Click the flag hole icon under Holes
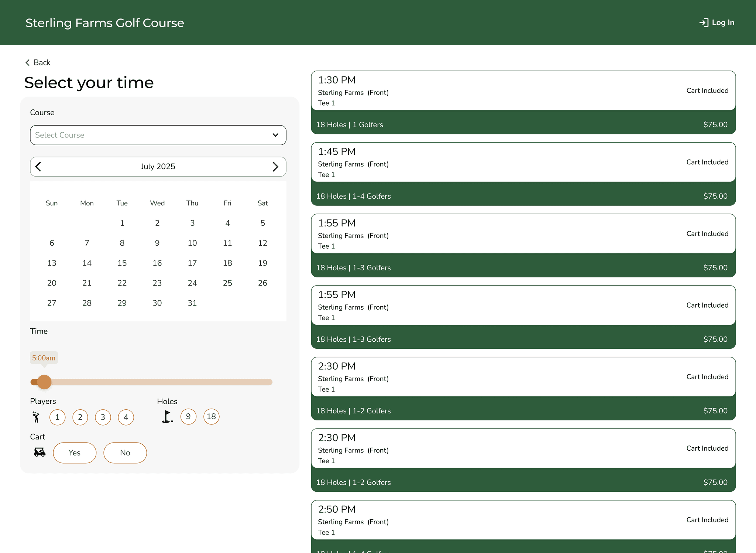The width and height of the screenshot is (756, 553). point(167,417)
